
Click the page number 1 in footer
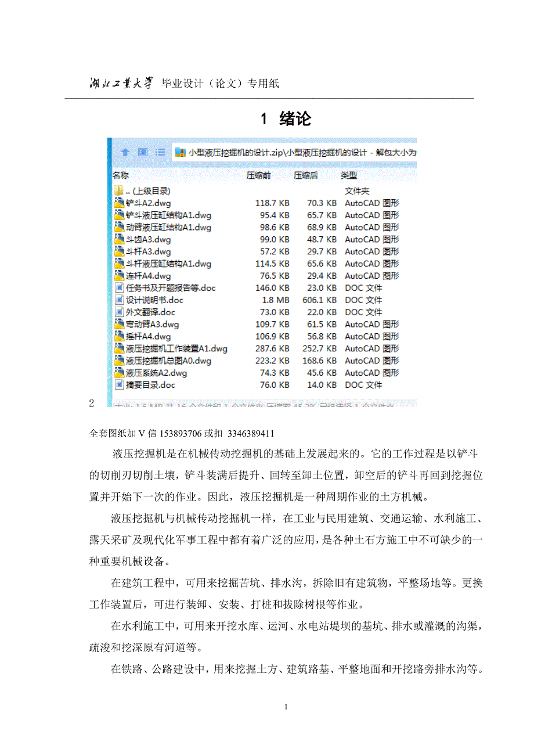(286, 707)
